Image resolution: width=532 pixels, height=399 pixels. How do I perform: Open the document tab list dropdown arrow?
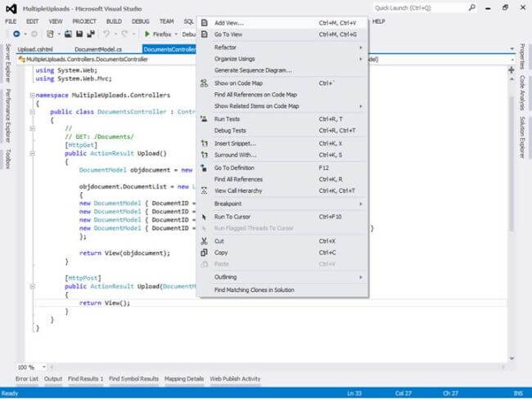coord(512,49)
